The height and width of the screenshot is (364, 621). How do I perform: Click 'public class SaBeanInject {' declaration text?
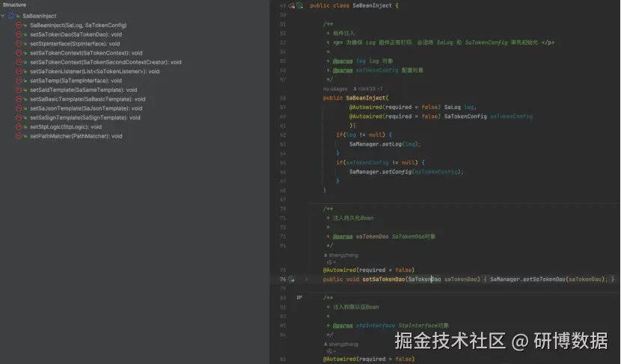[x=354, y=5]
